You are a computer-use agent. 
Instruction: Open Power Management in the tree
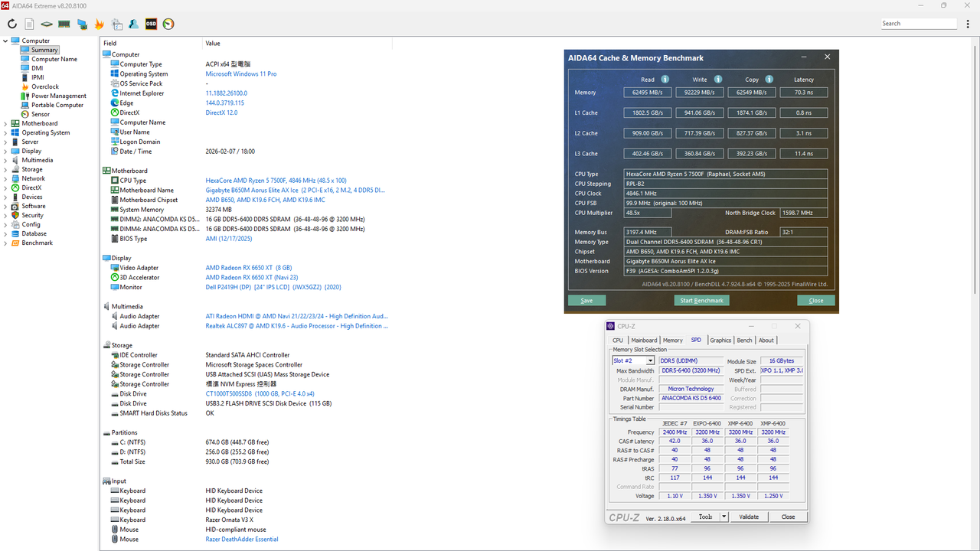pyautogui.click(x=59, y=96)
